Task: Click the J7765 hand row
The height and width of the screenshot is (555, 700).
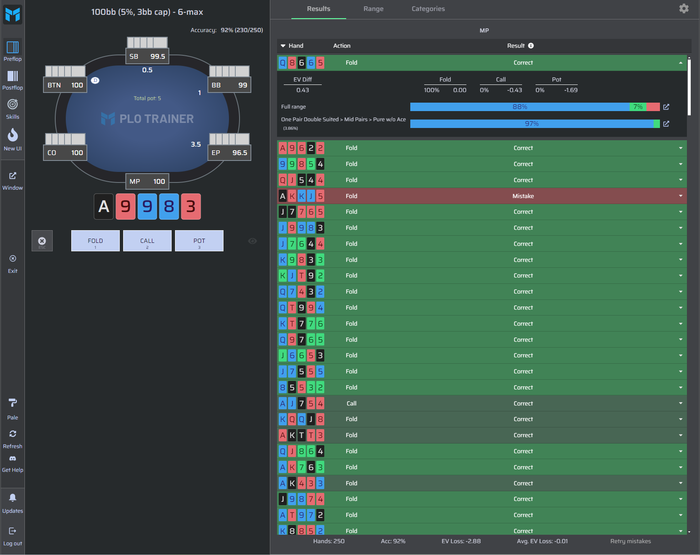Action: 482,212
